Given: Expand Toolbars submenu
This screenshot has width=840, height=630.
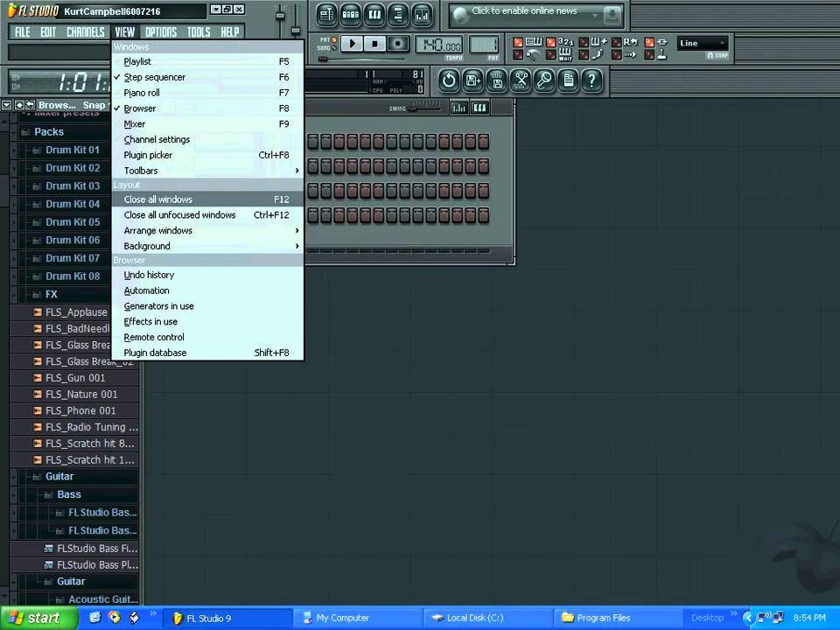Looking at the screenshot, I should pyautogui.click(x=208, y=171).
